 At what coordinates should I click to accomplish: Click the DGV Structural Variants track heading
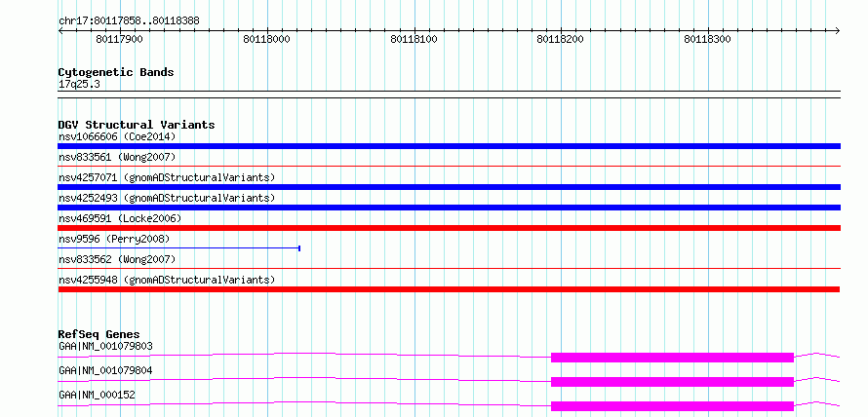coord(137,125)
